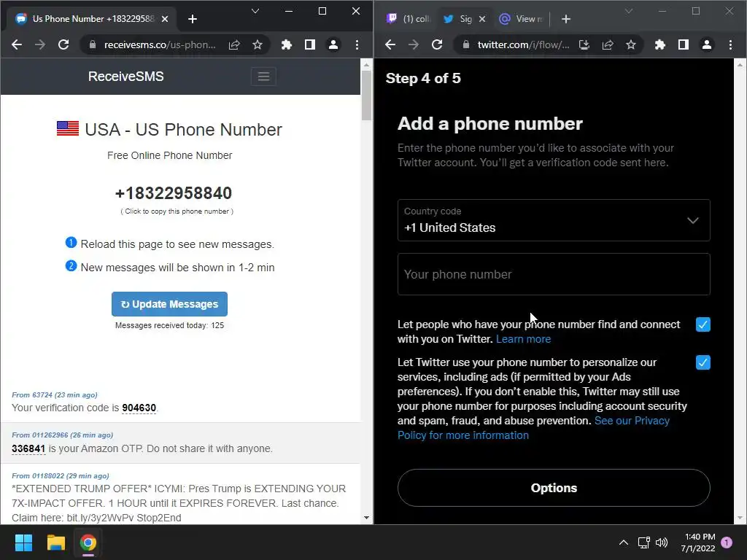
Task: Open new tab in the Twitter window
Action: point(566,19)
